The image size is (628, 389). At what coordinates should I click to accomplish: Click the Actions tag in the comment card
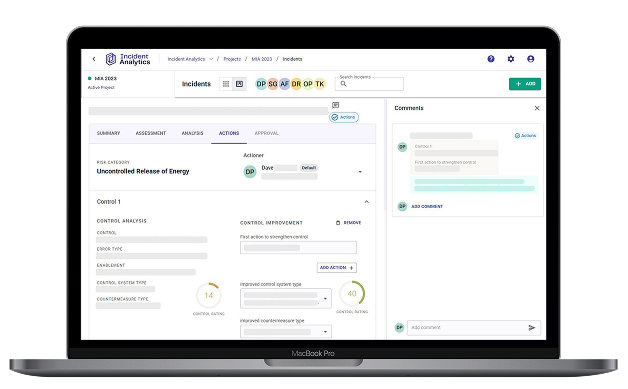click(525, 136)
